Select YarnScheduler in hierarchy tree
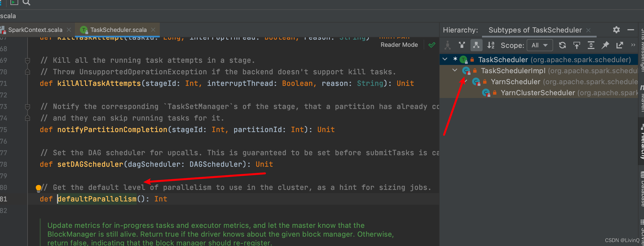 (539, 82)
